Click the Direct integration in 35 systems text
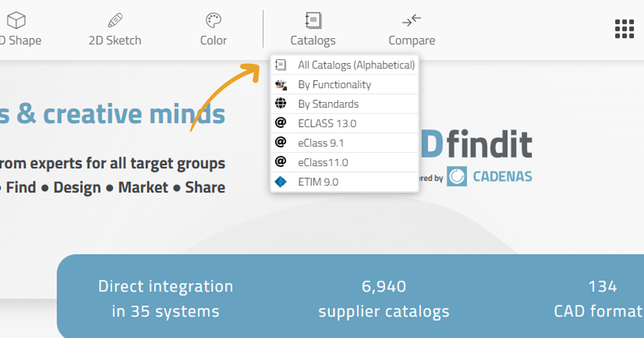Screen dimensions: 644x338 click(165, 299)
